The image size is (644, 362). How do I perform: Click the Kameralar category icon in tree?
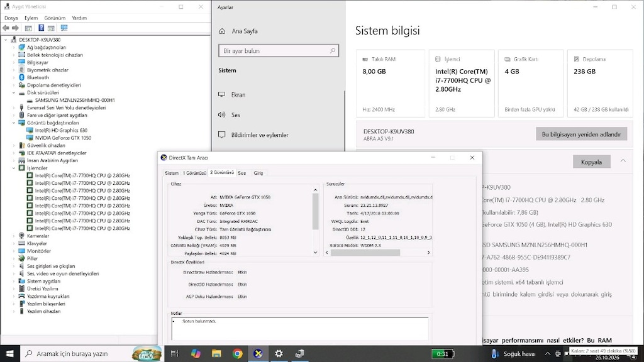(22, 236)
